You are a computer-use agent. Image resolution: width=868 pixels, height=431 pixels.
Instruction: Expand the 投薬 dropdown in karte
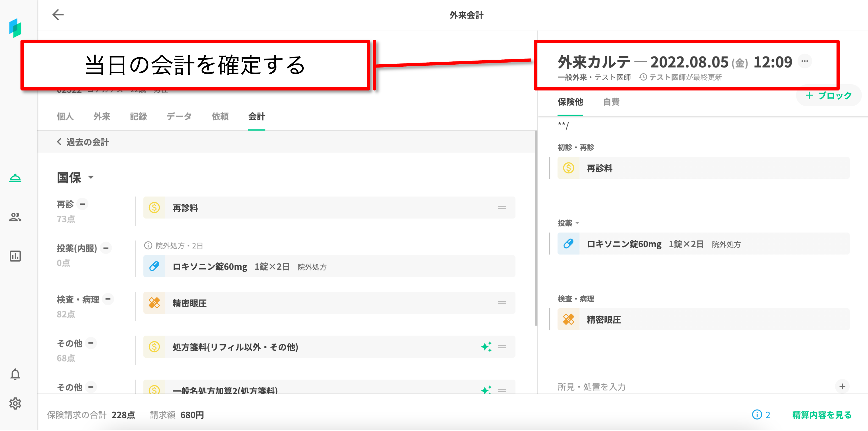(577, 223)
